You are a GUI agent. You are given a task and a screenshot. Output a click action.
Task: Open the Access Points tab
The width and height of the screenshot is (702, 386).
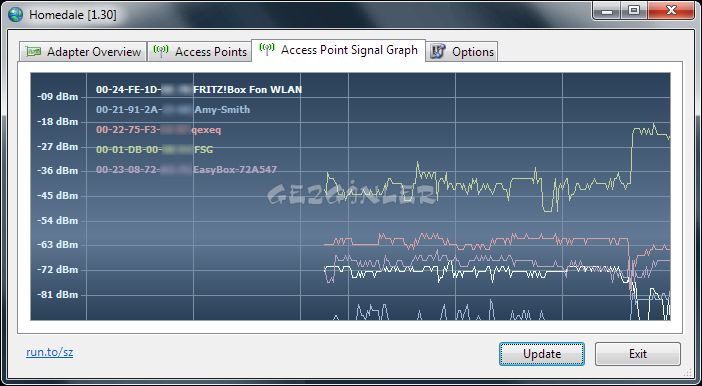tap(199, 51)
